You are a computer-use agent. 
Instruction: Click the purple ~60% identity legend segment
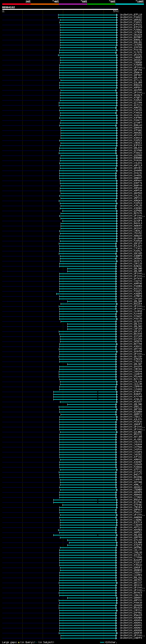[73, 4]
